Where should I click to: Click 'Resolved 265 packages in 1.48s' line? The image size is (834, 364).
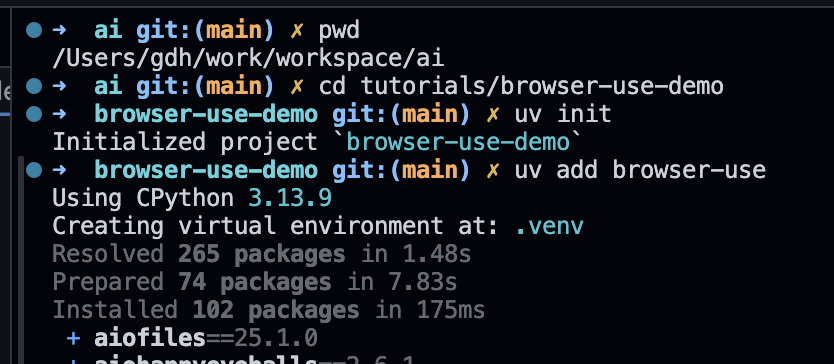coord(262,254)
